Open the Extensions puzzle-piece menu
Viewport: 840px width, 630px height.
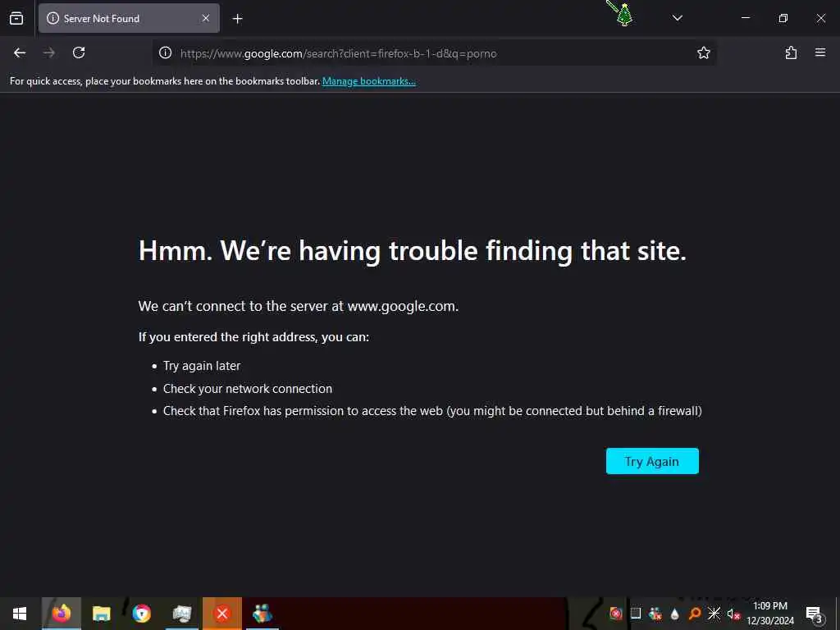[791, 52]
